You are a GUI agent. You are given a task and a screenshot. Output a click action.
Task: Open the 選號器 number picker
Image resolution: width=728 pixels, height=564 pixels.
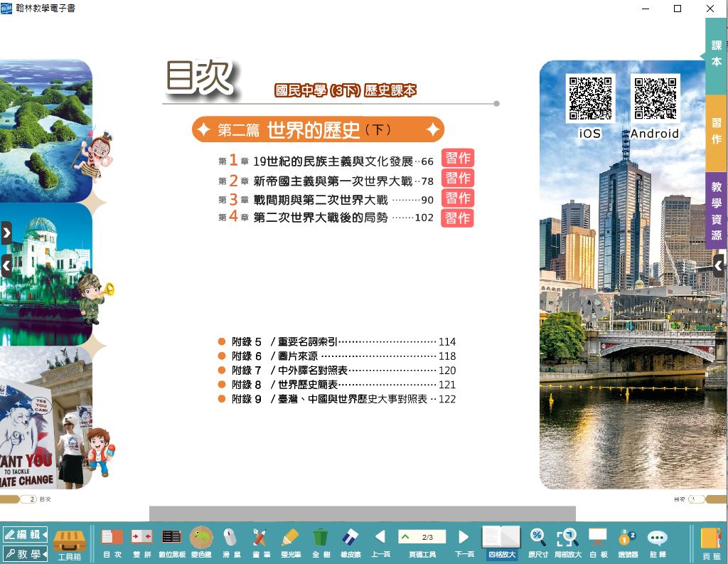click(x=627, y=541)
